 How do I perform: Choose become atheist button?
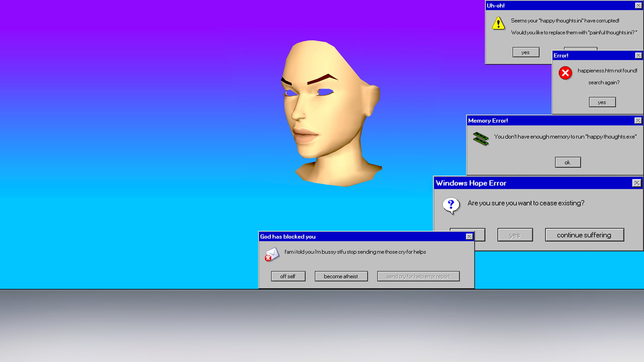tap(341, 276)
